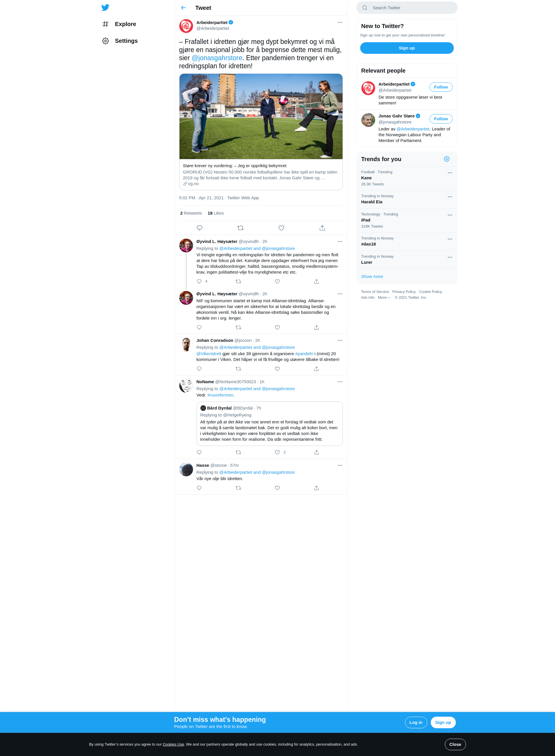555x756 pixels.
Task: Follow Jonas Gahr Støre
Action: (x=441, y=119)
